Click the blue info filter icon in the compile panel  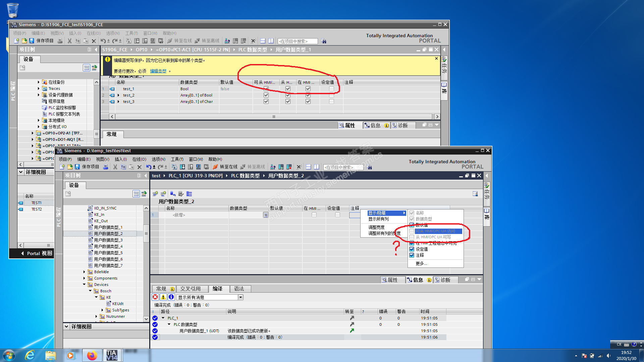[x=171, y=297]
